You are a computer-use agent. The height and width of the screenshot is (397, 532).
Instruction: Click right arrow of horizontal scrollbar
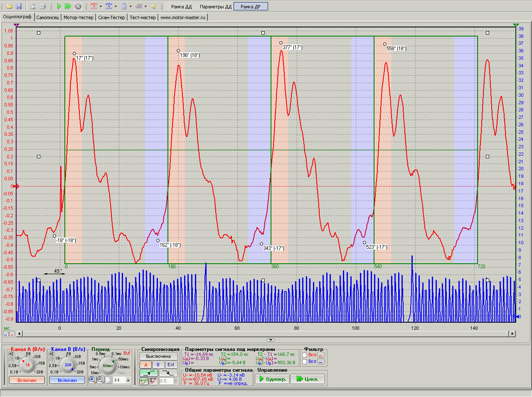pyautogui.click(x=512, y=333)
